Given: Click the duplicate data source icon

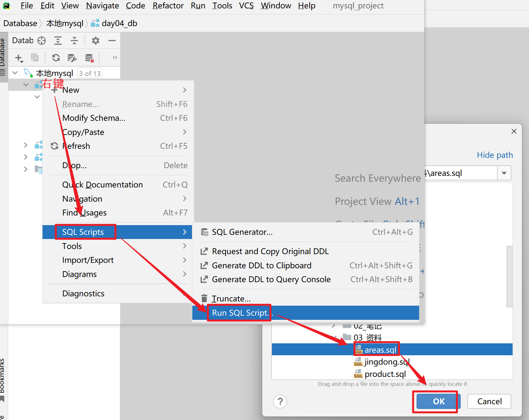Looking at the screenshot, I should coord(35,58).
